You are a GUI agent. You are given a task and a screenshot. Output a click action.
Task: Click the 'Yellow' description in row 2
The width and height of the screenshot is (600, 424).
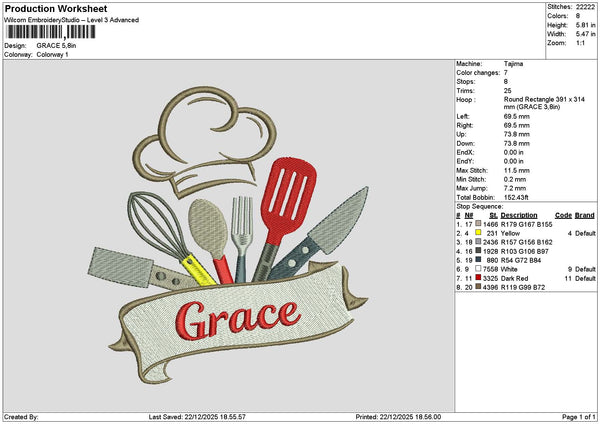510,233
